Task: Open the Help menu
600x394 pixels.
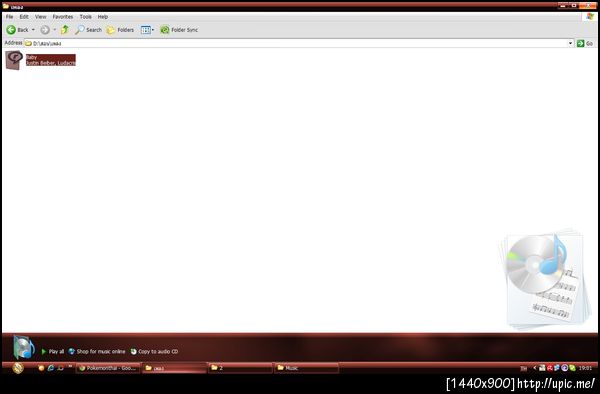Action: pyautogui.click(x=103, y=17)
